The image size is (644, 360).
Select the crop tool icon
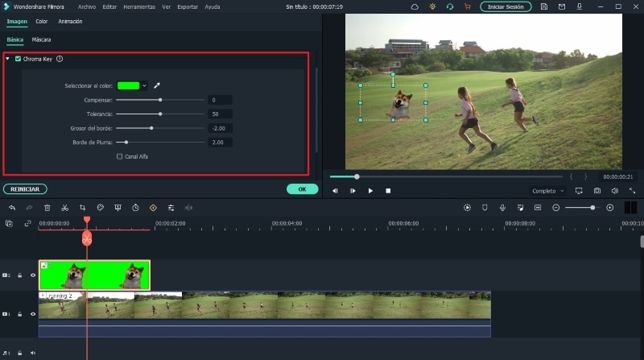coord(83,208)
